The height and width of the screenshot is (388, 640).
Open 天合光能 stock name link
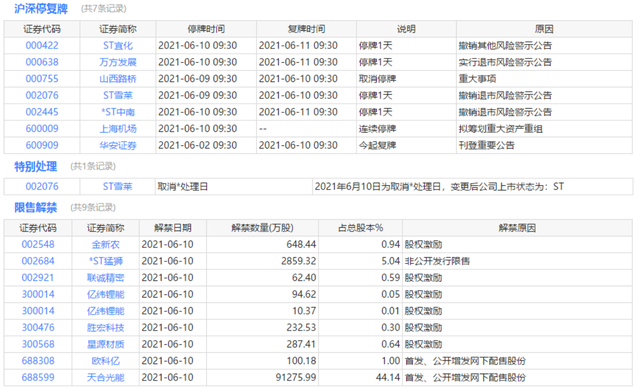point(106,377)
